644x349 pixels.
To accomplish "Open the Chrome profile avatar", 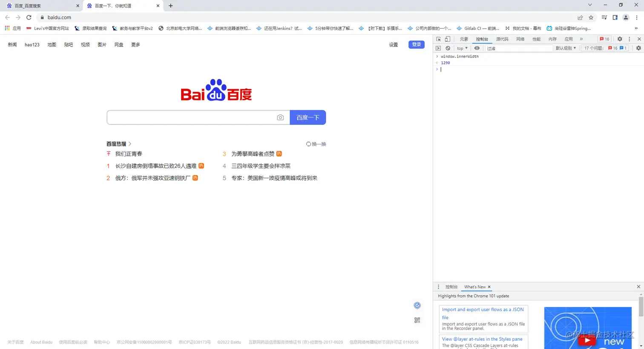I will (x=626, y=17).
